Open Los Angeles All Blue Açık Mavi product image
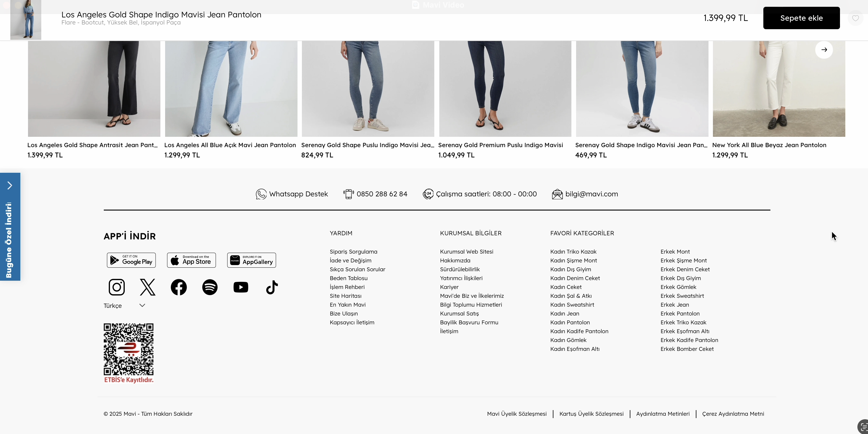The width and height of the screenshot is (868, 434). pyautogui.click(x=231, y=89)
